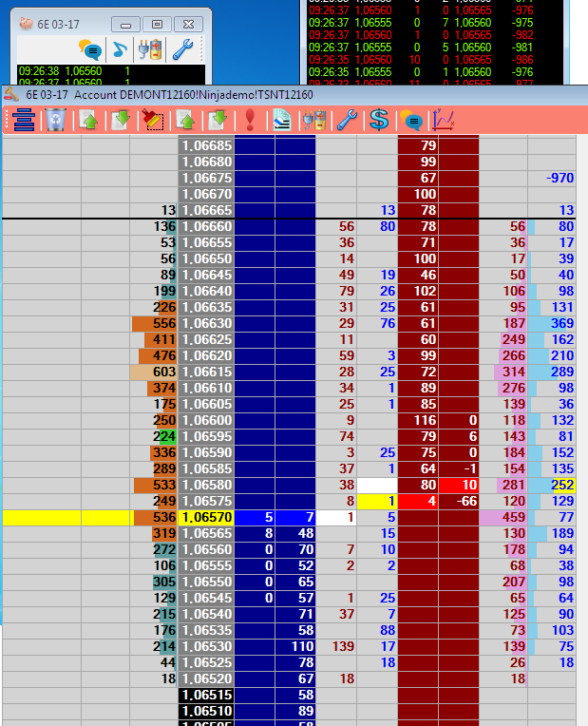Click price cell 1,06615

pyautogui.click(x=206, y=372)
